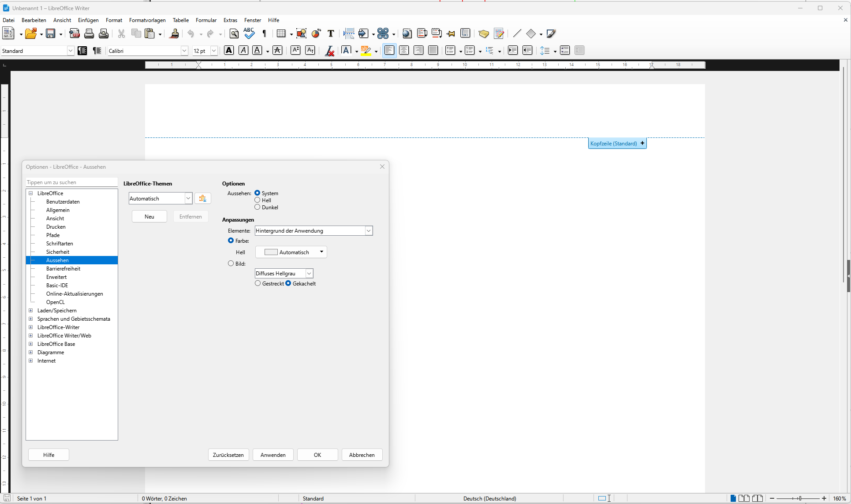This screenshot has width=851, height=504.
Task: Open the Hell color picker swatch
Action: (291, 252)
